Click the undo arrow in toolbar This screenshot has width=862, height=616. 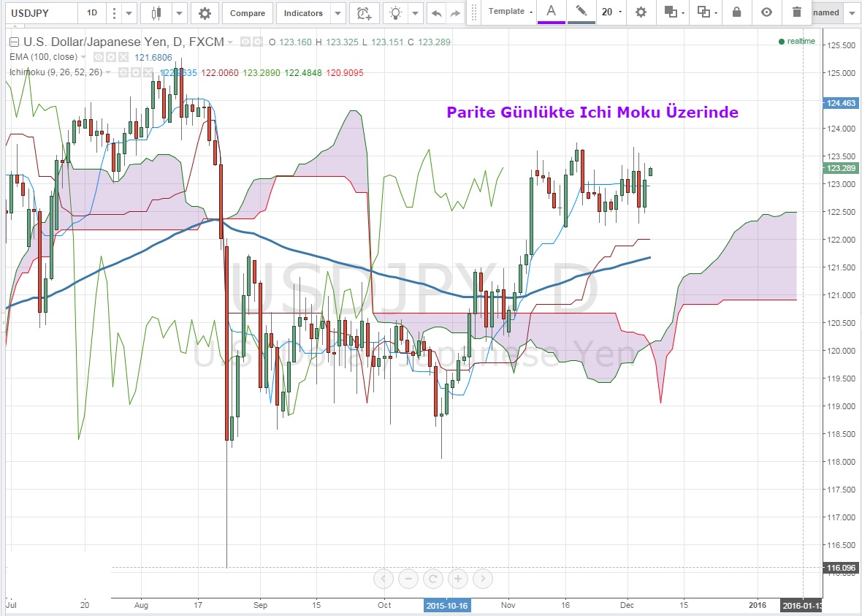[x=436, y=13]
